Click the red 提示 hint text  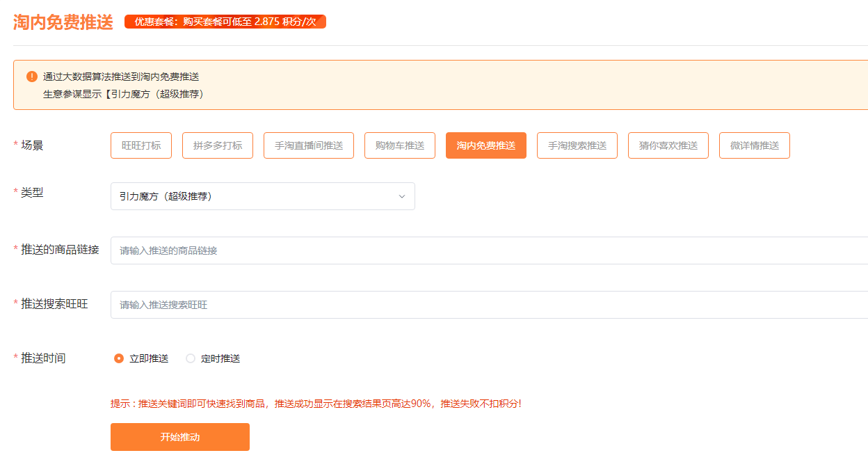[316, 404]
